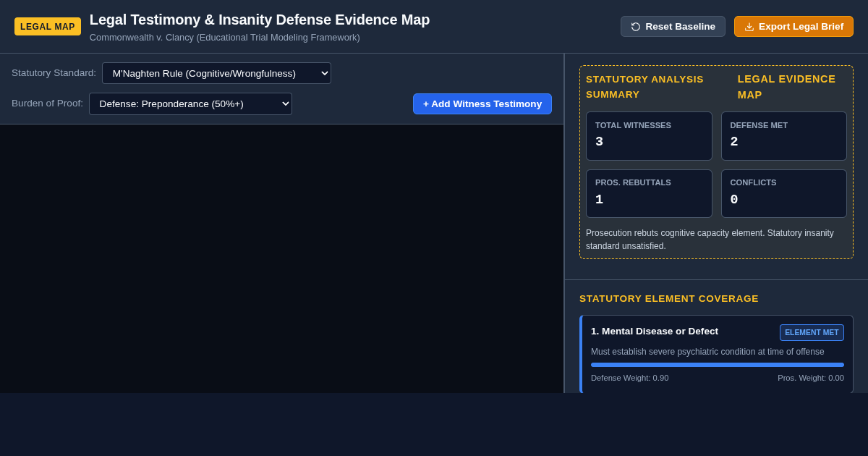Click the empty evidence map canvas
This screenshot has width=868, height=456.
click(281, 258)
